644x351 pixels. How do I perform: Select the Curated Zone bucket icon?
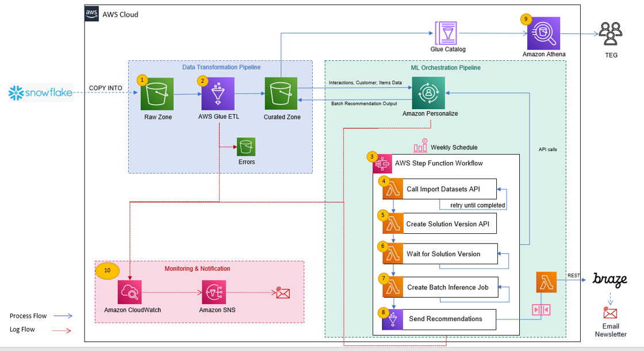[x=281, y=94]
